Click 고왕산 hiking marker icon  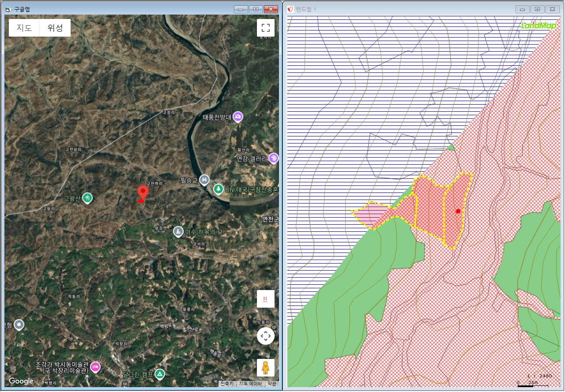click(88, 198)
